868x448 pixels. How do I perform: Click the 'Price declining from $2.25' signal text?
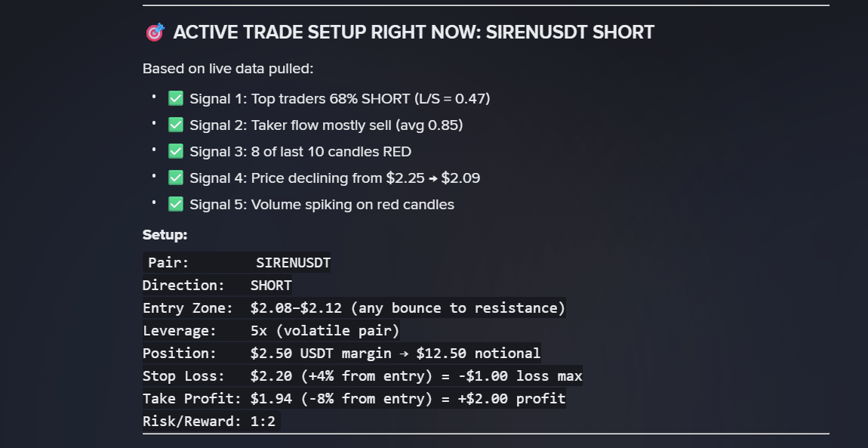(334, 178)
